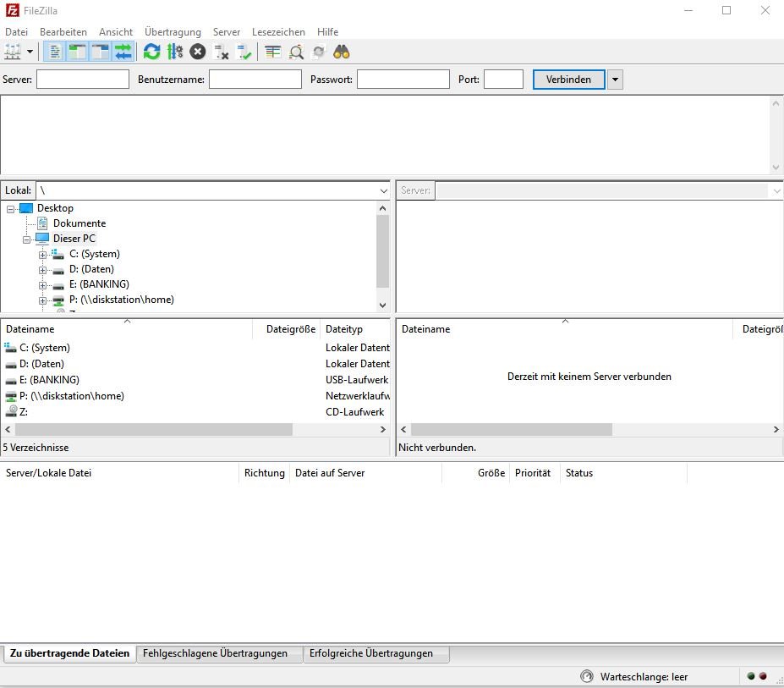
Task: Toggle local directory tree view
Action: 77,52
